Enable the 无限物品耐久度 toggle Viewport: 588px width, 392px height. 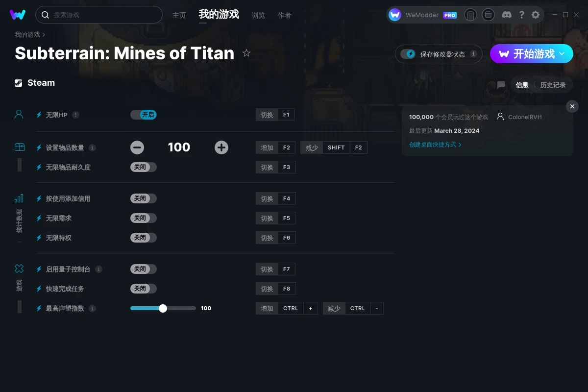pyautogui.click(x=143, y=167)
